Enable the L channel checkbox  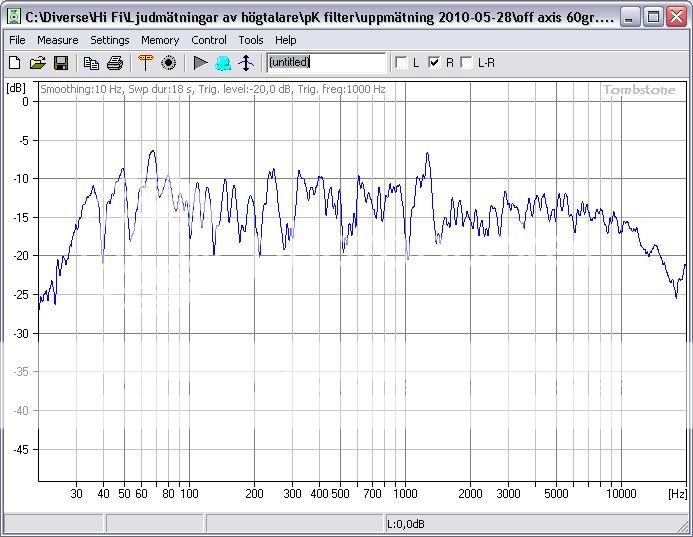click(402, 63)
